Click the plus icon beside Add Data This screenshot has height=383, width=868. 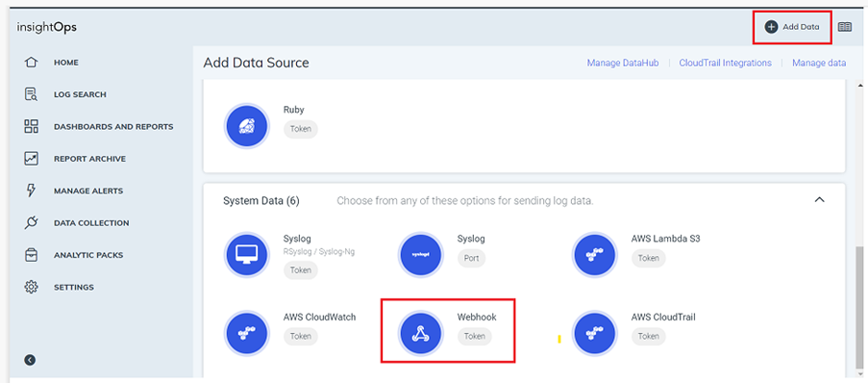coord(771,27)
